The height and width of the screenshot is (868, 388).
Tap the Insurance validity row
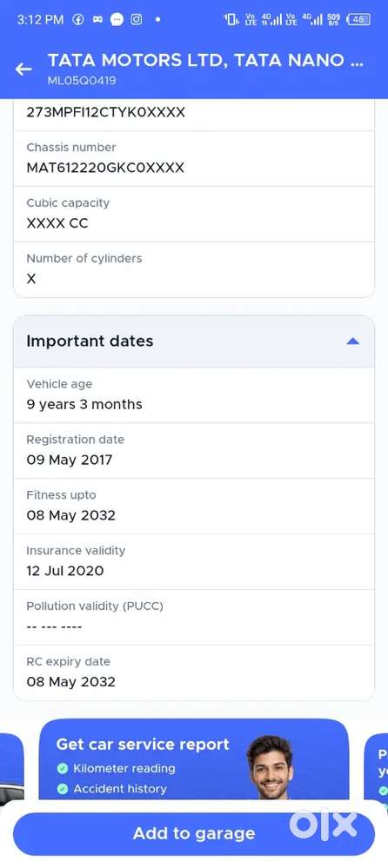pyautogui.click(x=194, y=561)
